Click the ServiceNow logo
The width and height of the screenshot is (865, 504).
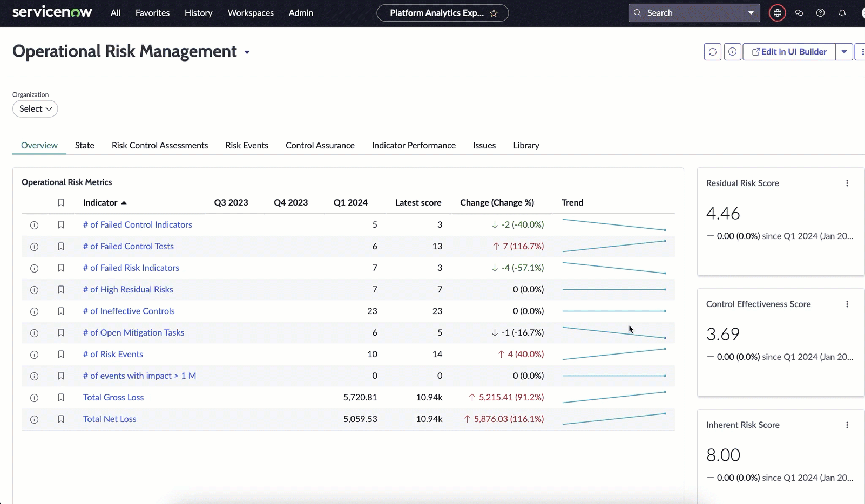click(x=52, y=12)
